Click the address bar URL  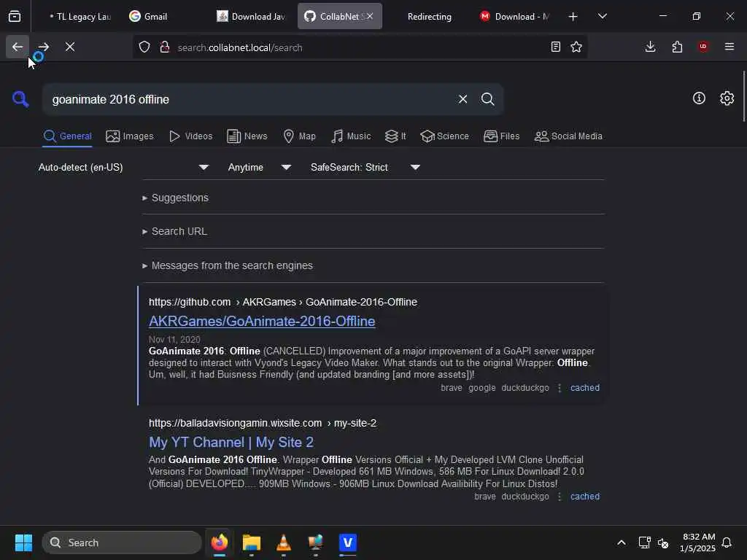click(x=239, y=47)
